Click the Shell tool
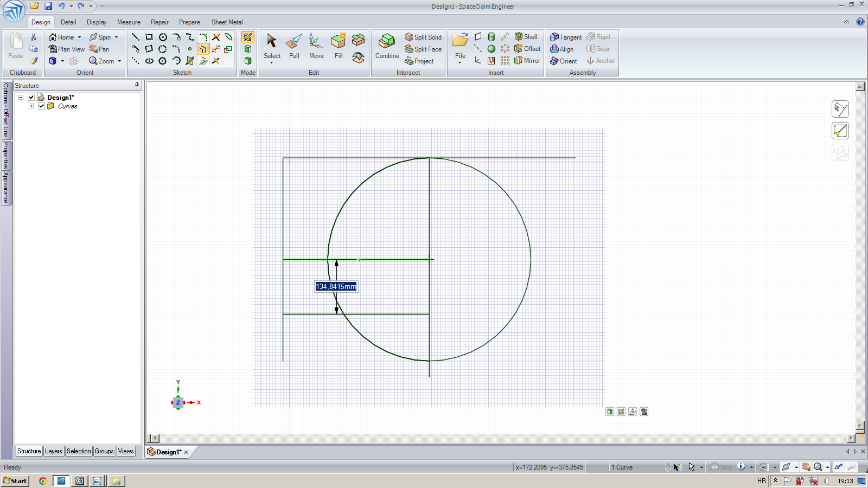The width and height of the screenshot is (868, 488). click(526, 36)
